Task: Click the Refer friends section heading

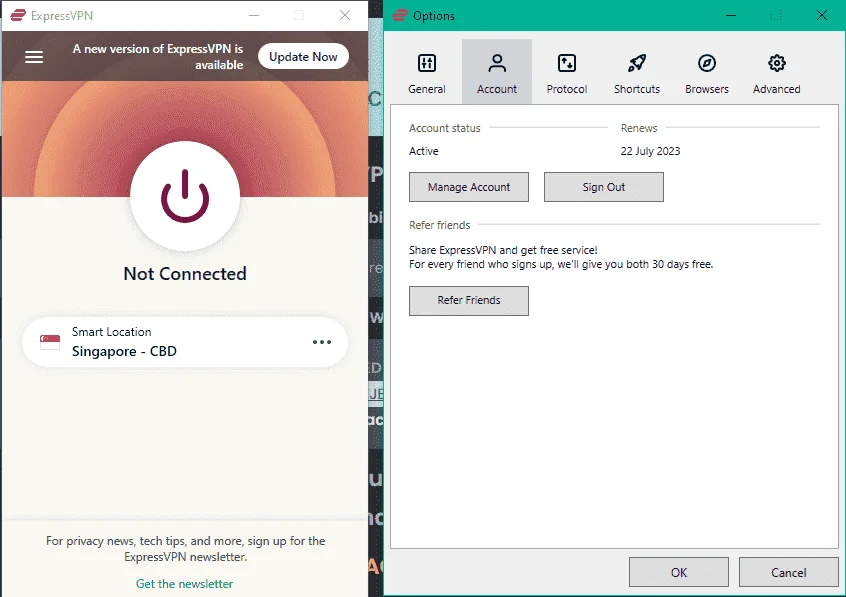Action: pyautogui.click(x=440, y=225)
